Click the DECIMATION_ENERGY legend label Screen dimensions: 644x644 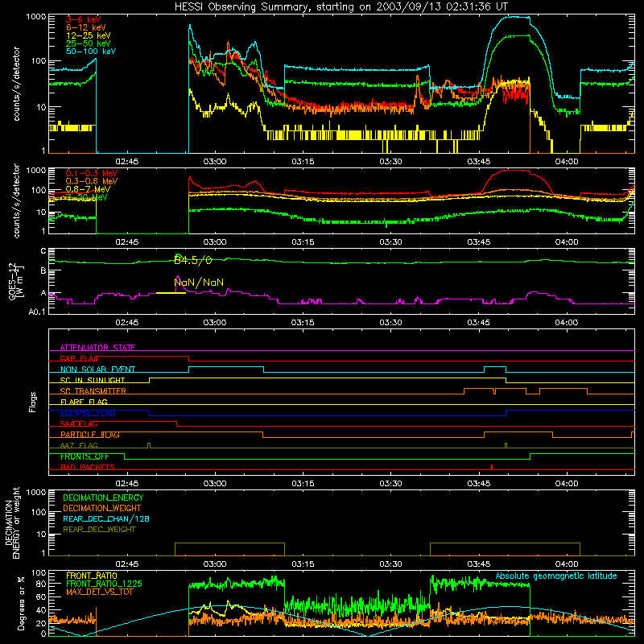[x=103, y=497]
